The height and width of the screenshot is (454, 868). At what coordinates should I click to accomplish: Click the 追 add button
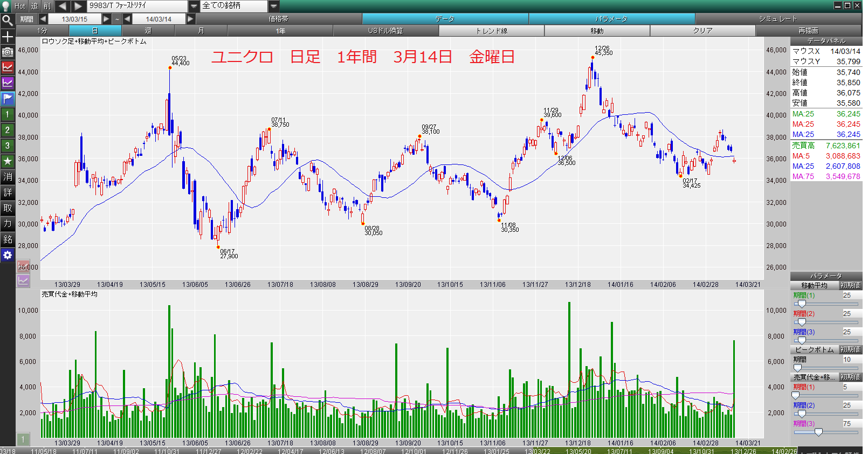(x=35, y=6)
